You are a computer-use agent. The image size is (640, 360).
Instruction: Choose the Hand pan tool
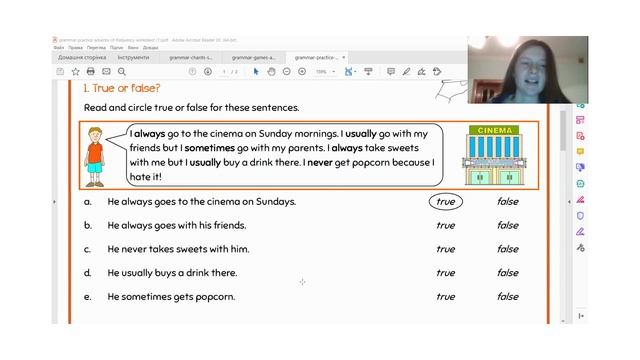click(x=271, y=71)
